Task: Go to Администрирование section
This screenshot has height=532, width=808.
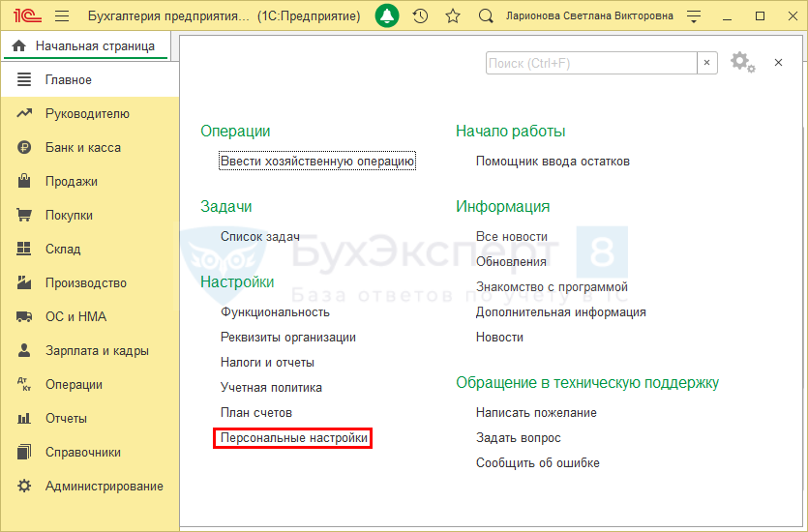Action: click(x=104, y=487)
